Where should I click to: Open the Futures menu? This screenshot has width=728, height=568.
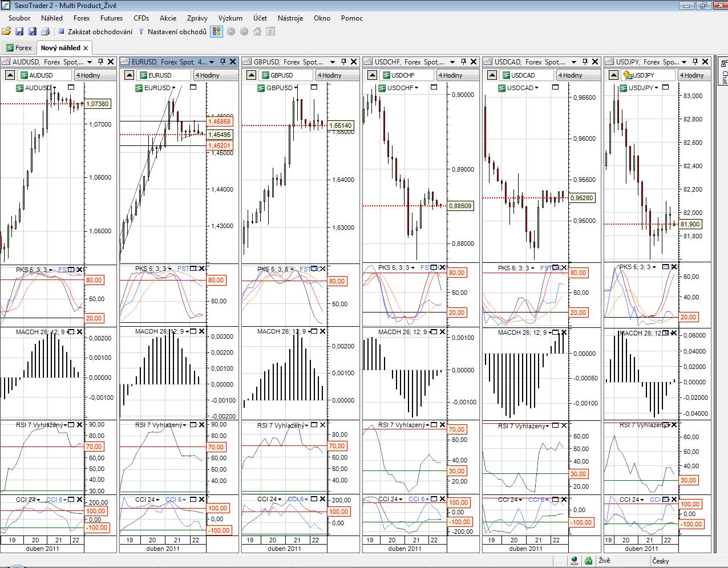point(112,18)
